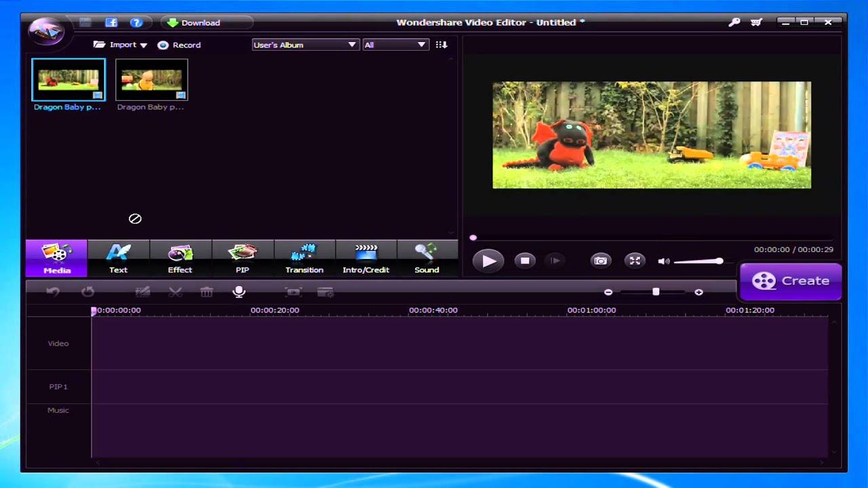Switch to the PIP tab
This screenshot has height=488, width=868.
(x=242, y=258)
